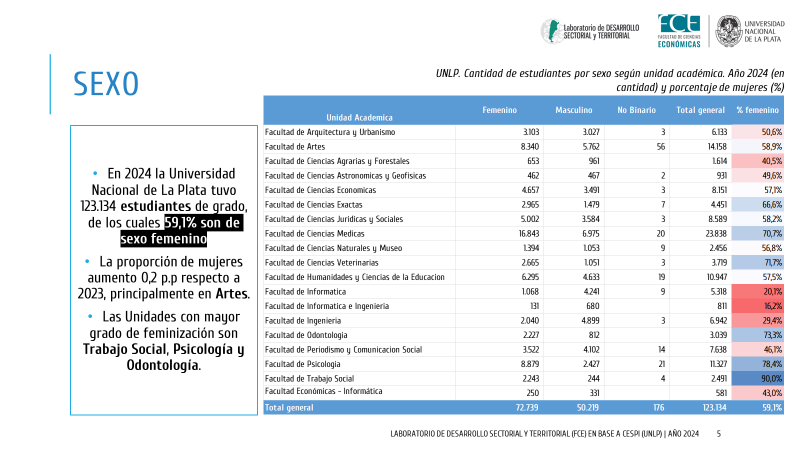The image size is (800, 450).
Task: Click the 'Femenino' column header
Action: 499,110
